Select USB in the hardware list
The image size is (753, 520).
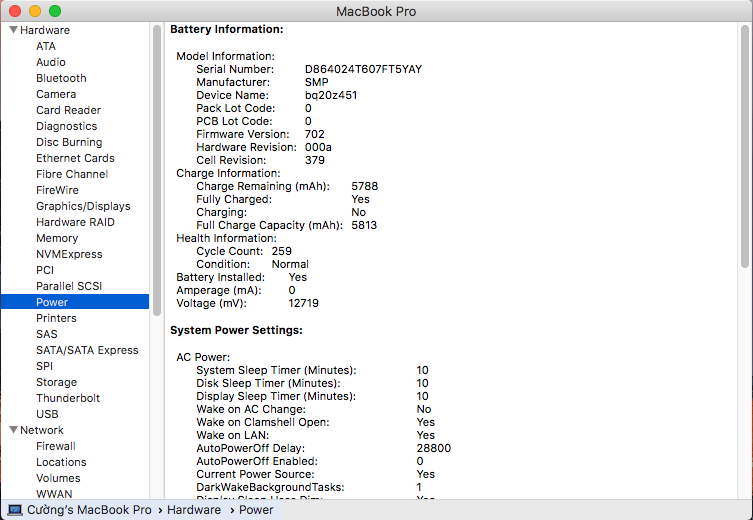click(47, 414)
